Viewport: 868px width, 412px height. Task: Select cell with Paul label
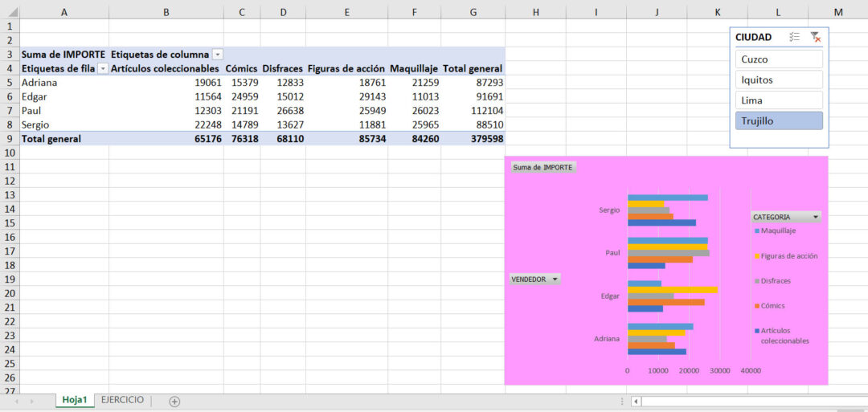click(x=64, y=111)
